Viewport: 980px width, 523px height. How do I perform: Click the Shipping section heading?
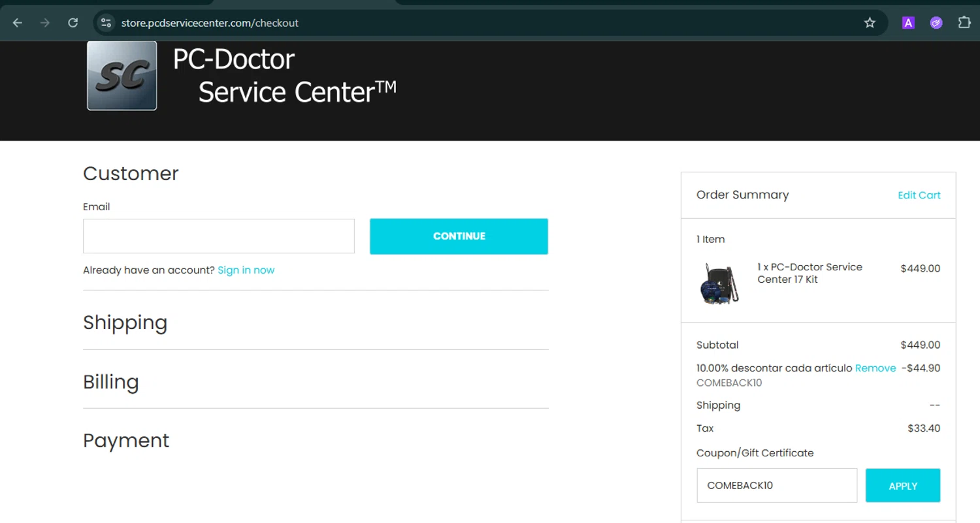[125, 323]
